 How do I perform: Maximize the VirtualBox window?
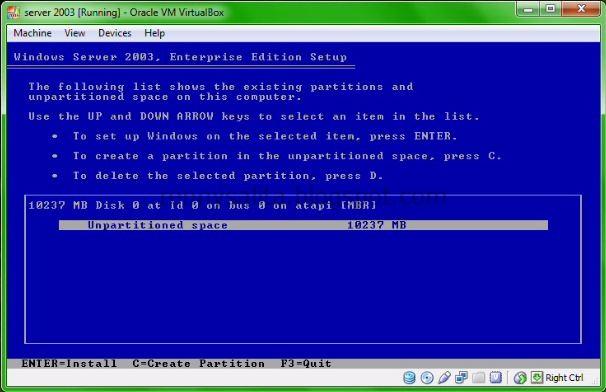coord(550,9)
